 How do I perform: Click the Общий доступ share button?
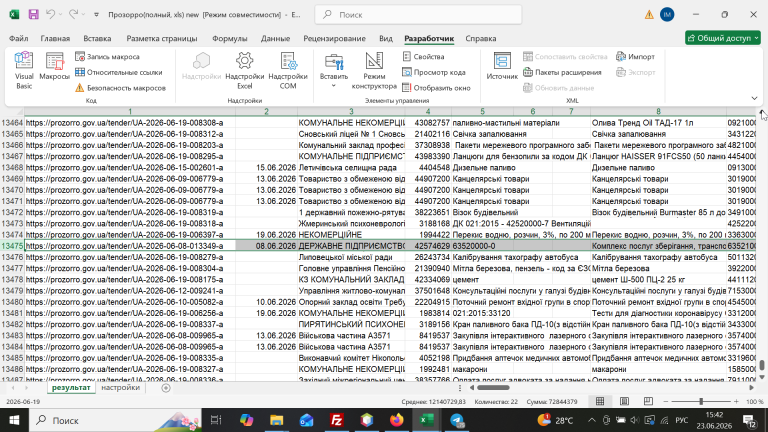pyautogui.click(x=722, y=38)
